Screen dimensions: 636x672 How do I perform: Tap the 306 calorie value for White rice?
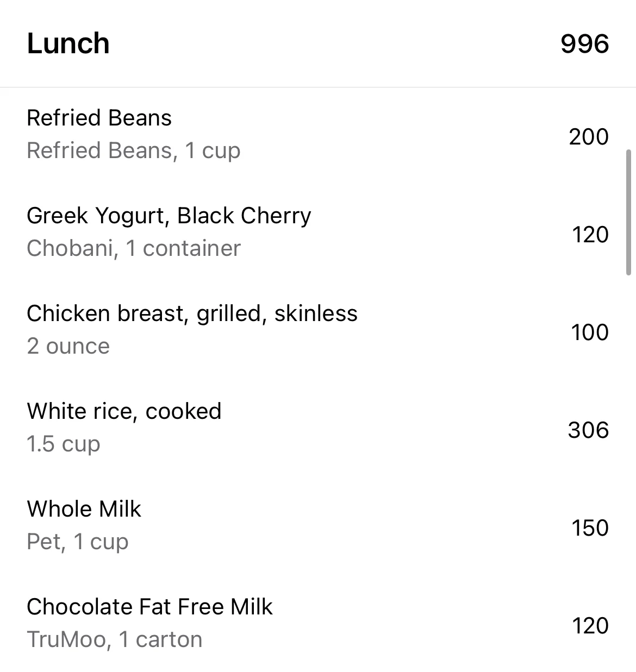tap(589, 430)
